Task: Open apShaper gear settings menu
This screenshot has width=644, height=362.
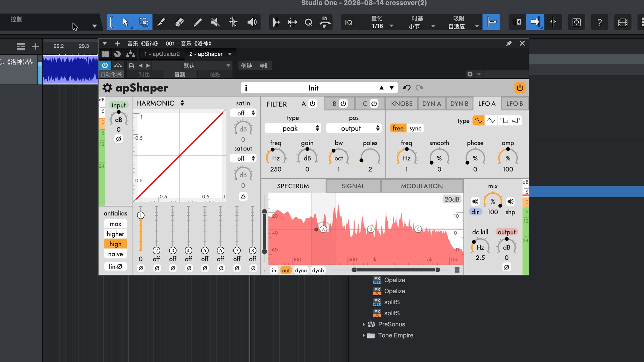Action: 107,88
